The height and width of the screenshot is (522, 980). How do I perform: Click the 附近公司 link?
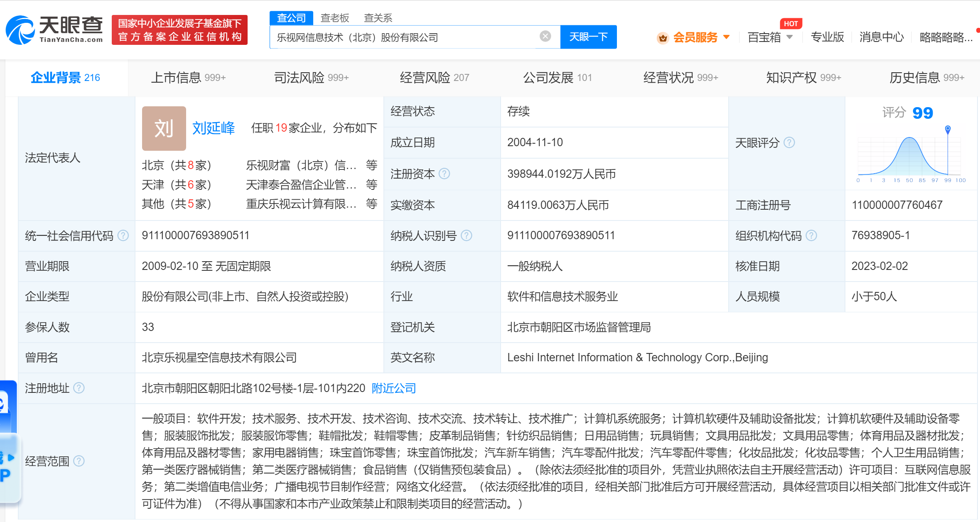[393, 388]
